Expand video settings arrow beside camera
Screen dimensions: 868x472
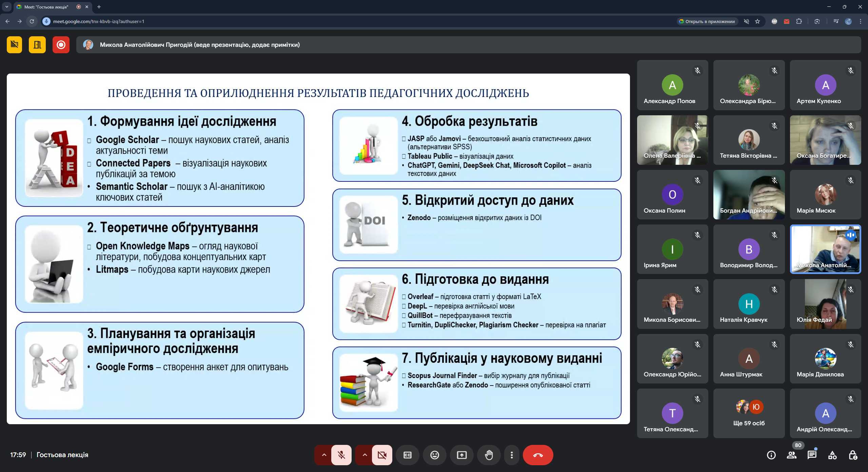click(x=364, y=455)
